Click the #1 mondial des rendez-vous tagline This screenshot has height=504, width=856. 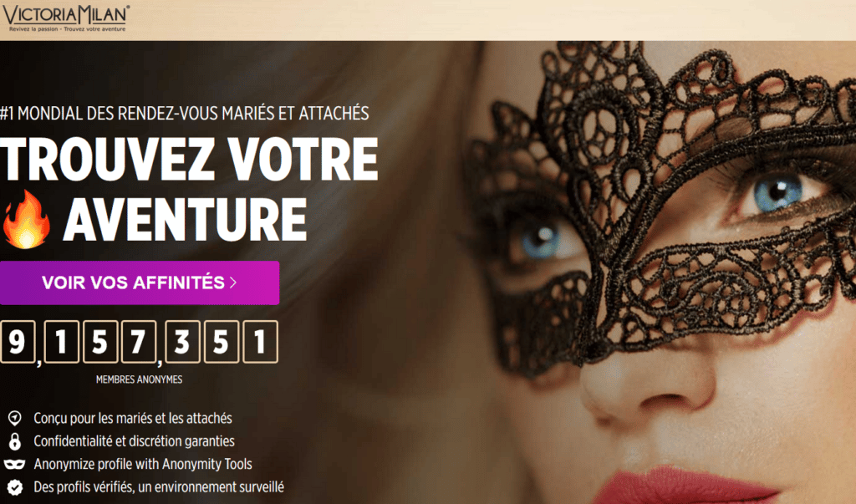[x=185, y=114]
